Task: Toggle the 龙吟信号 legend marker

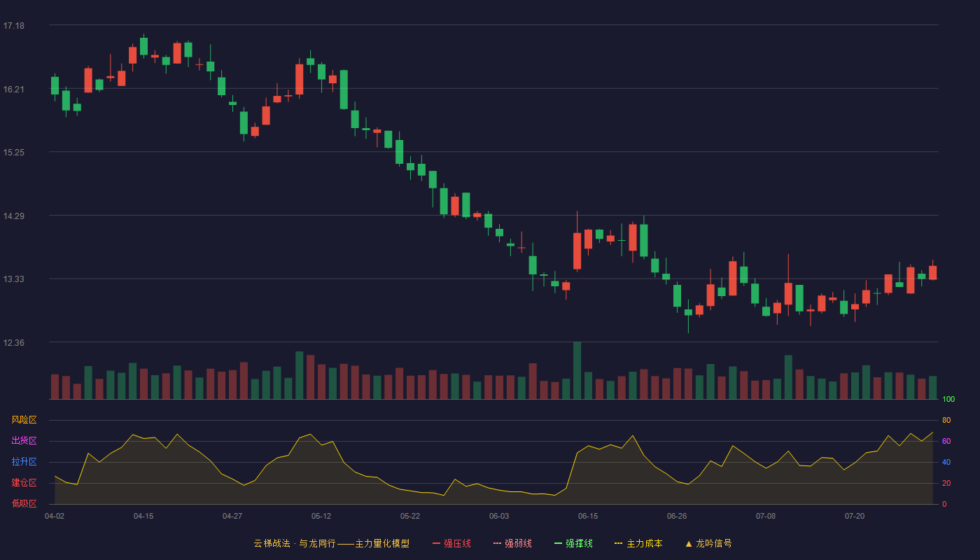Action: click(x=708, y=543)
